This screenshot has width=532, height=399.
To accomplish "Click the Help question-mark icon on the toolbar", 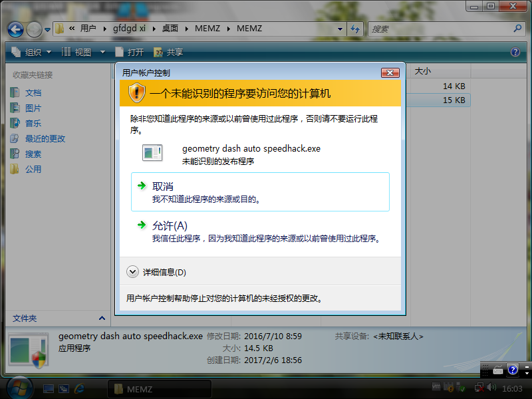I will pyautogui.click(x=515, y=51).
